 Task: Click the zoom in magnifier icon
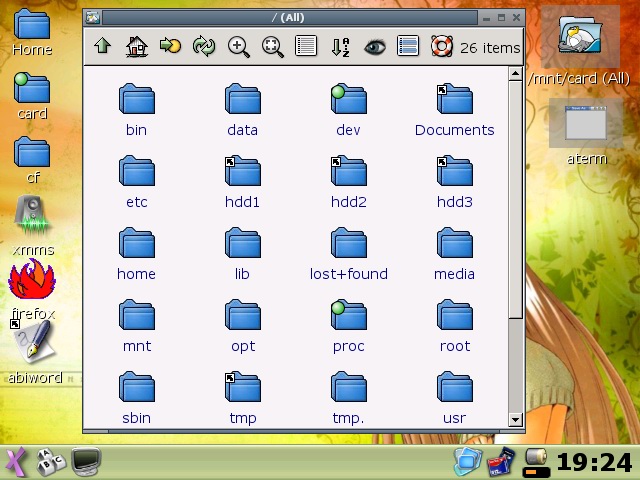[x=238, y=46]
